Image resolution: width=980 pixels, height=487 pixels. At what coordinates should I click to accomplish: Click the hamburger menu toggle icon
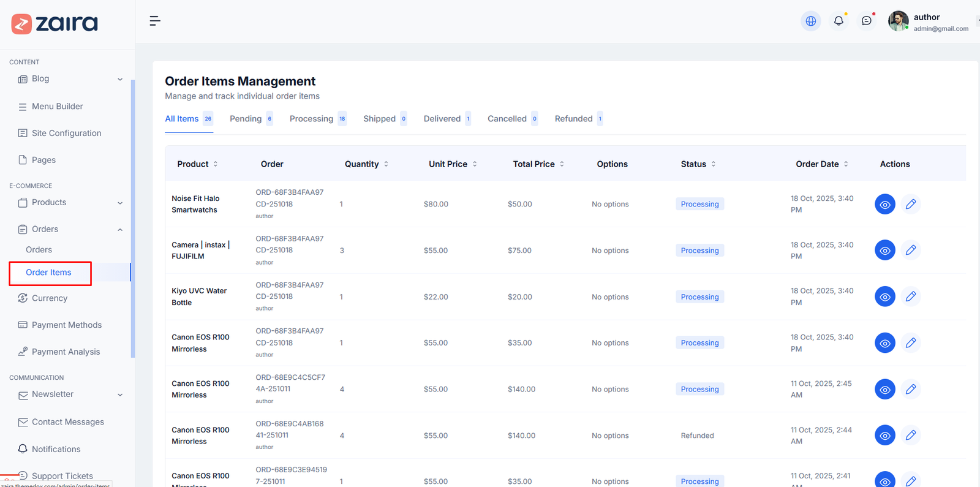(x=155, y=21)
